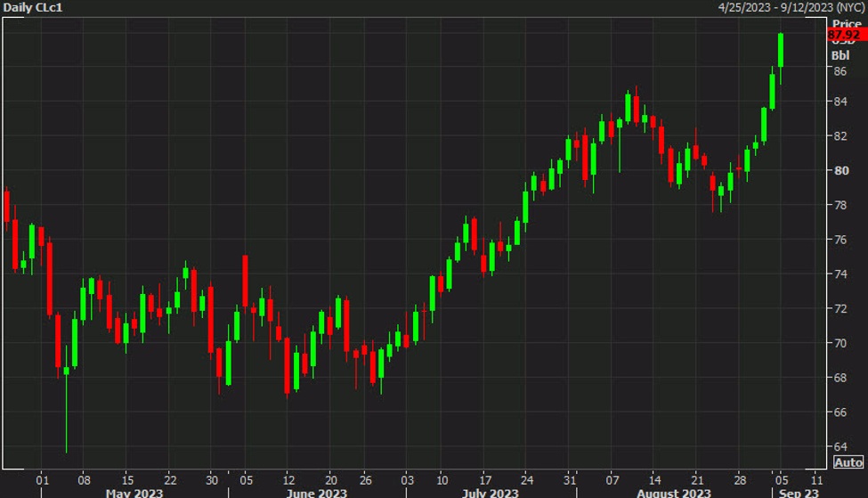868x498 pixels.
Task: Select the May 2023 month label
Action: tap(135, 492)
